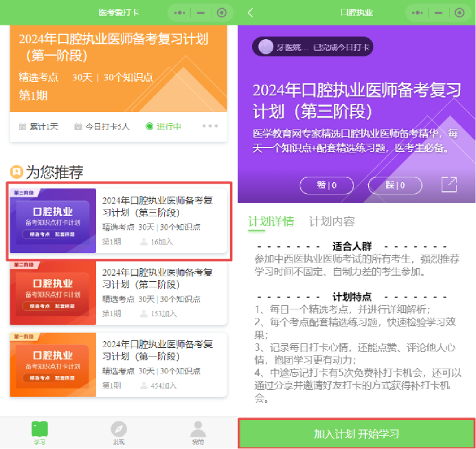Open the share icon on purple banner
The height and width of the screenshot is (449, 476).
tap(449, 184)
